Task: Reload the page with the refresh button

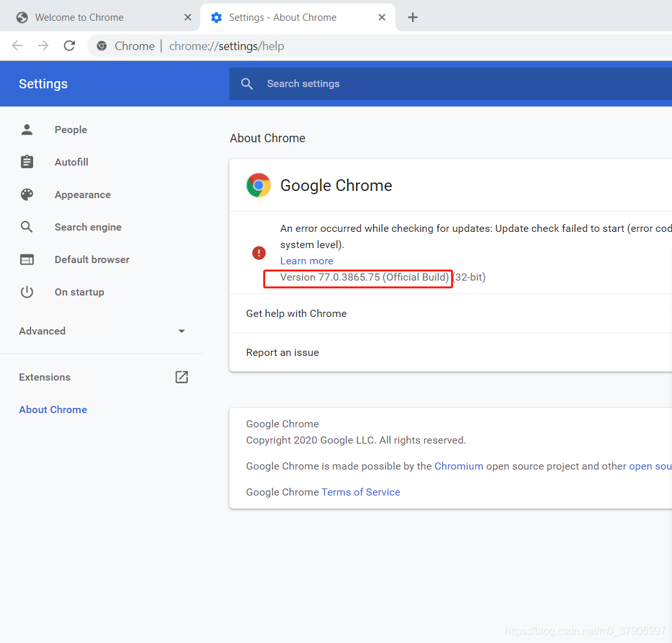Action: [x=70, y=45]
